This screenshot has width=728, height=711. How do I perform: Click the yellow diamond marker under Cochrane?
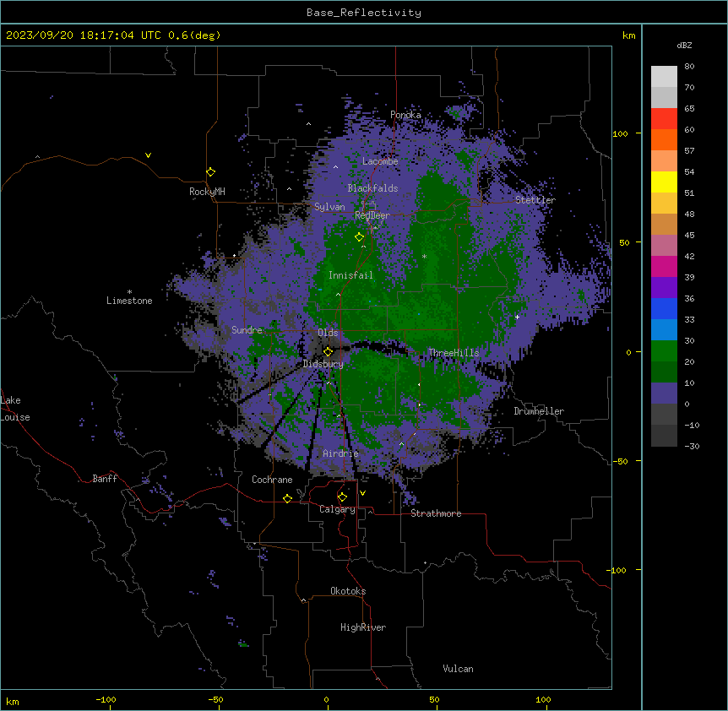tap(287, 499)
